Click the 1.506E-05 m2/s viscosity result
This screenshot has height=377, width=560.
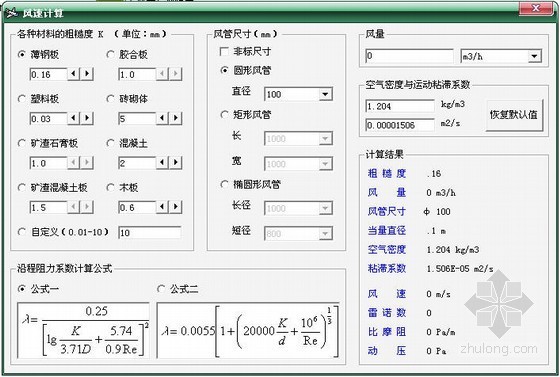click(460, 268)
